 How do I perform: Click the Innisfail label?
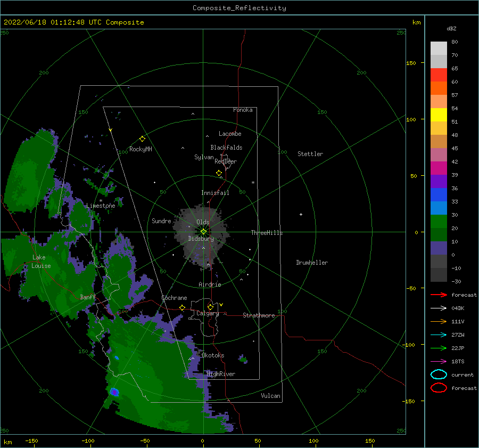point(215,193)
